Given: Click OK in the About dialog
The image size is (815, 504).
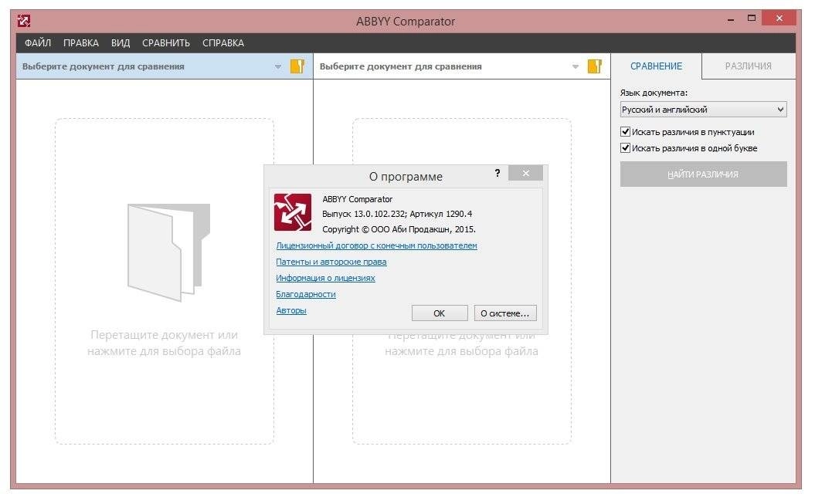Looking at the screenshot, I should 440,313.
